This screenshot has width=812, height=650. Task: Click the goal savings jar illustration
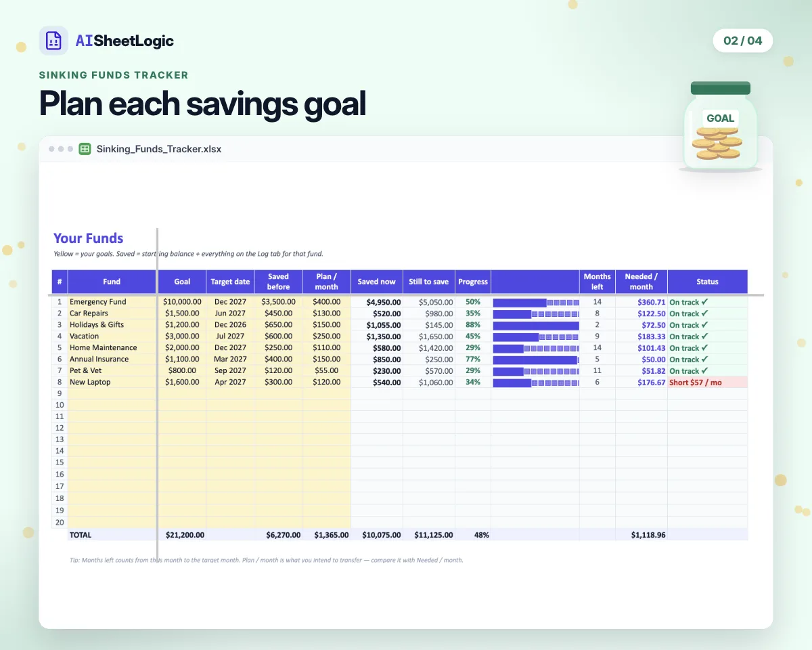[x=720, y=127]
